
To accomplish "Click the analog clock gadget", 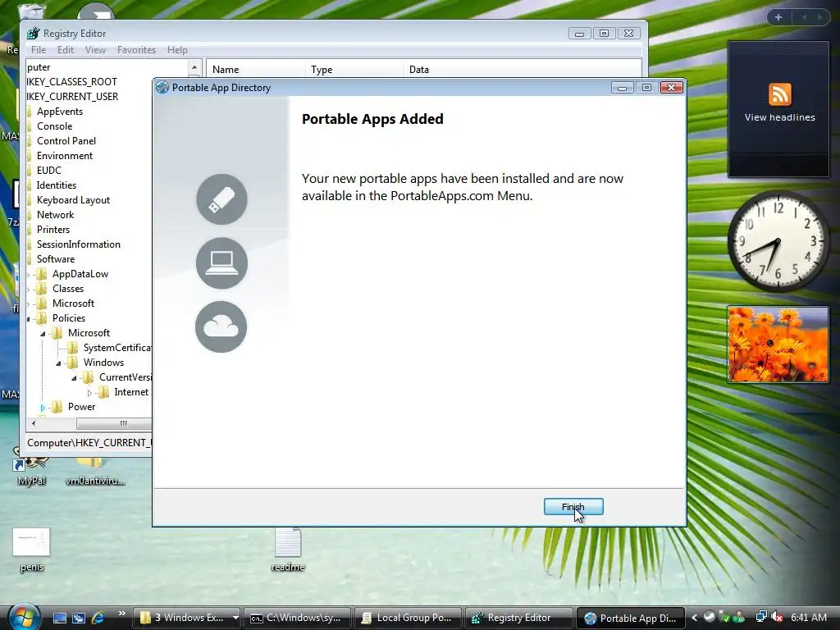I will 778,242.
